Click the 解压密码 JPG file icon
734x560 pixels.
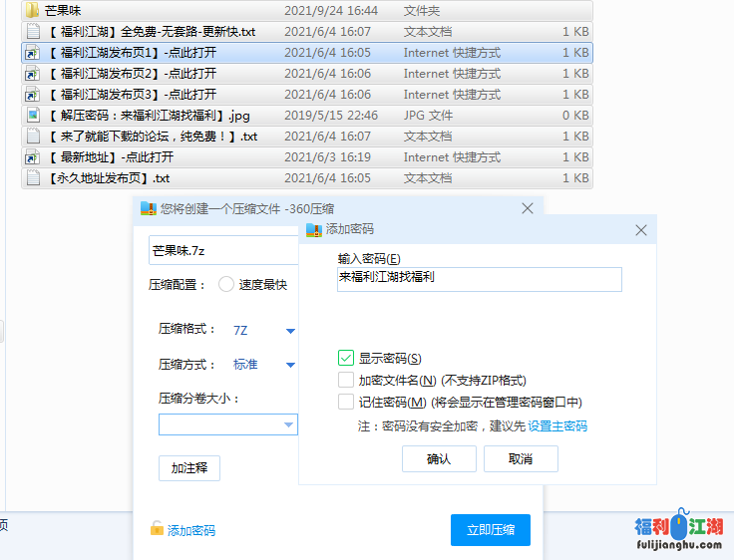[x=32, y=116]
